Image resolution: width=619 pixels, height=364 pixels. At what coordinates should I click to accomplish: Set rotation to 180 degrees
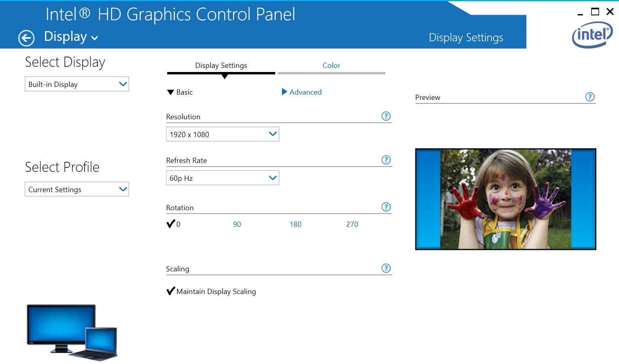pos(296,224)
